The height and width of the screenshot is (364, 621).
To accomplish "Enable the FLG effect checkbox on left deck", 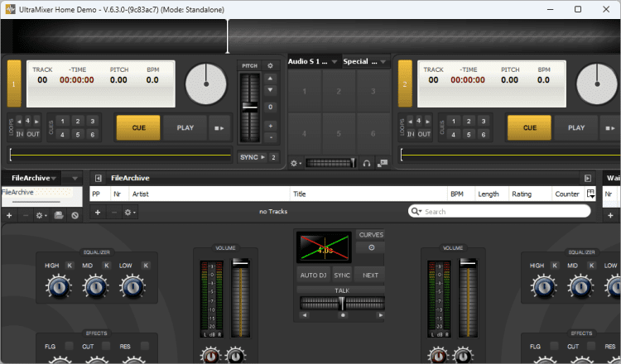I will point(70,346).
